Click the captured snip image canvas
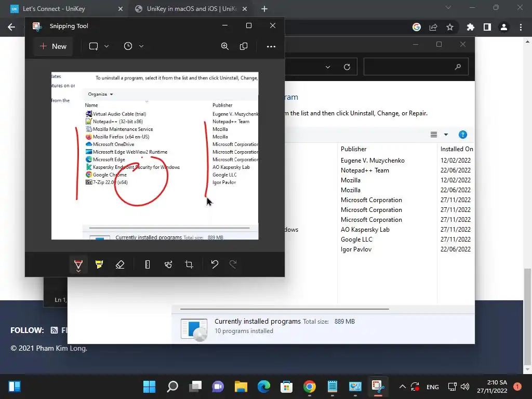This screenshot has height=399, width=532. click(155, 155)
